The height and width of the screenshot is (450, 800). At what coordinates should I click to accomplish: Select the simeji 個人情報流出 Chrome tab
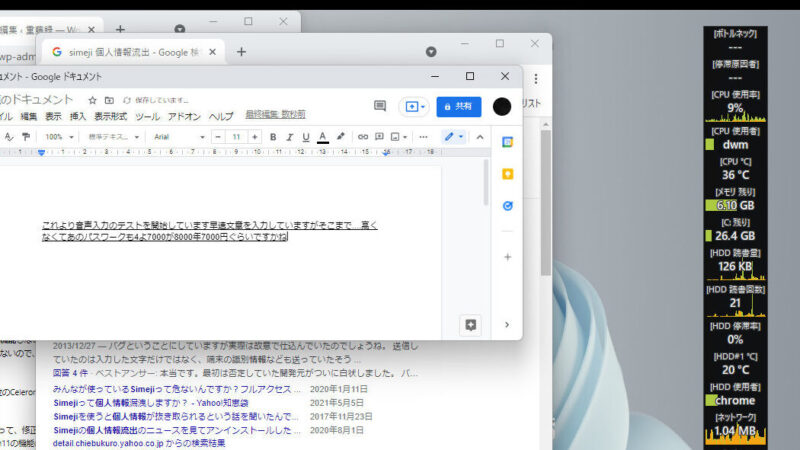click(134, 52)
